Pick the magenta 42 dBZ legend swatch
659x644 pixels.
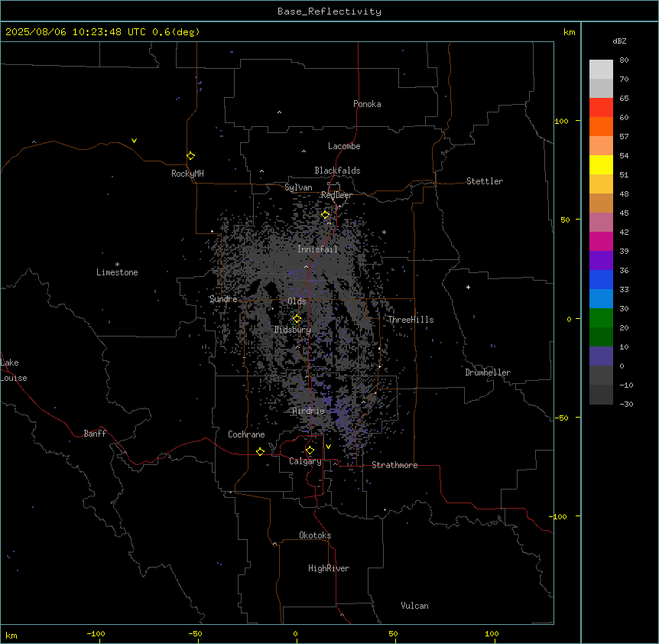click(x=601, y=241)
